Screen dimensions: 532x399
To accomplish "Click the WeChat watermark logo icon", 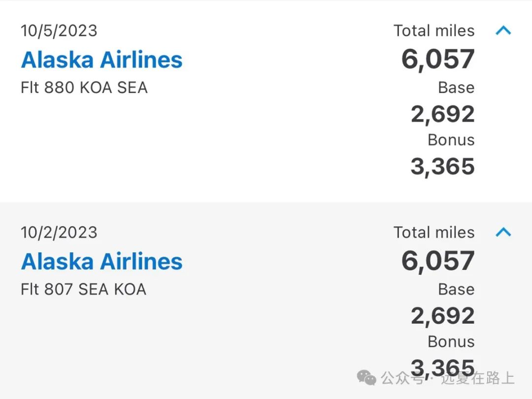I will (366, 378).
